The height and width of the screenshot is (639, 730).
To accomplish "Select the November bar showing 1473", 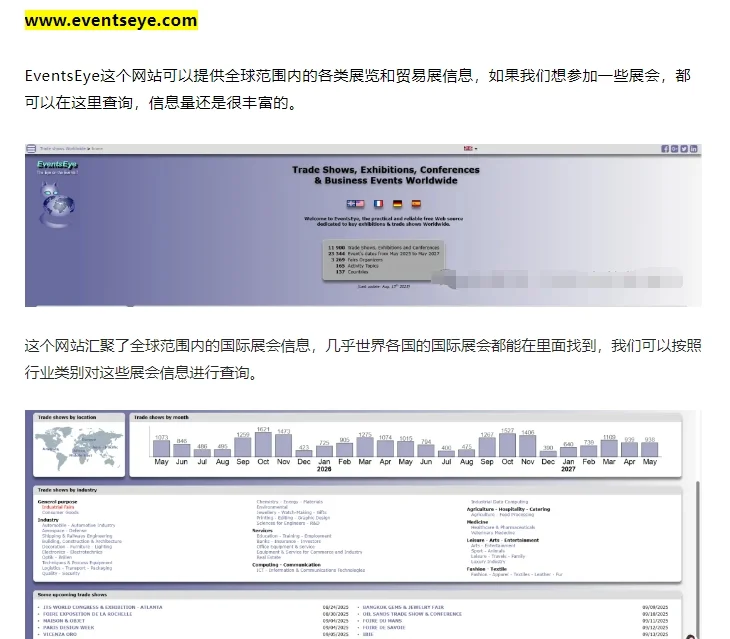I will (284, 445).
